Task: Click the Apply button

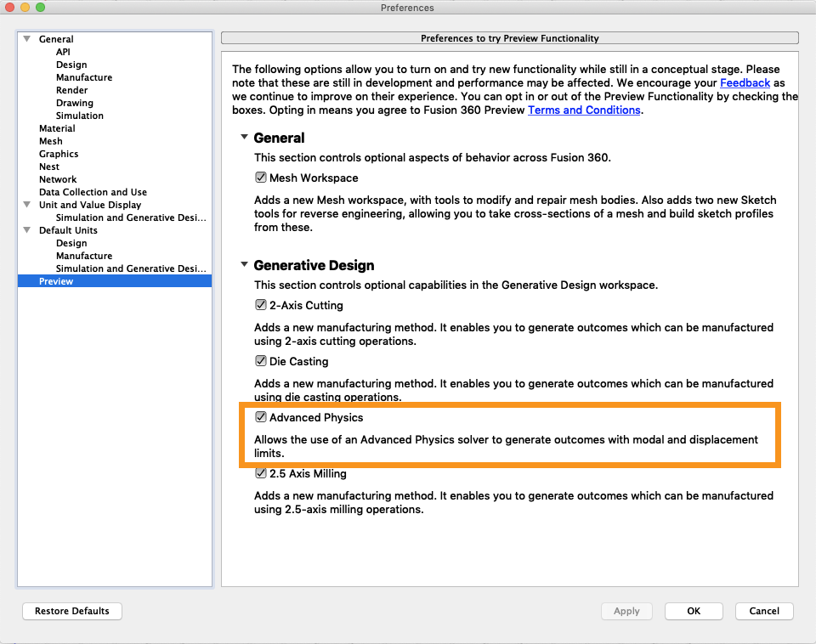Action: [x=626, y=611]
